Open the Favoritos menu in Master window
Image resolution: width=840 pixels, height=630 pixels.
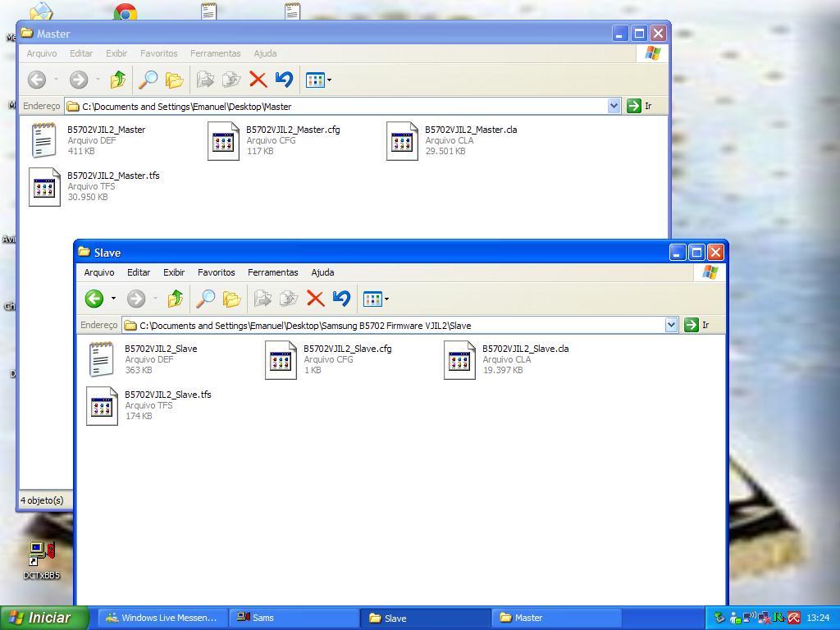click(x=158, y=53)
